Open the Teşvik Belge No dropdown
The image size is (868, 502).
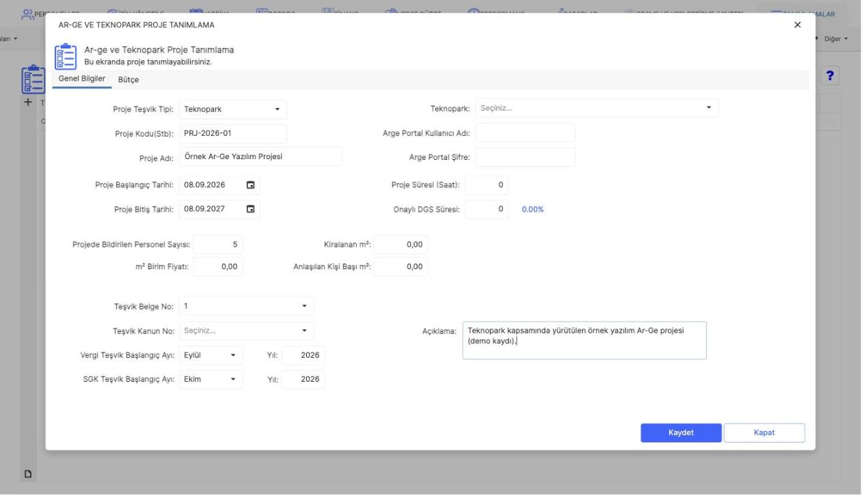coord(247,306)
